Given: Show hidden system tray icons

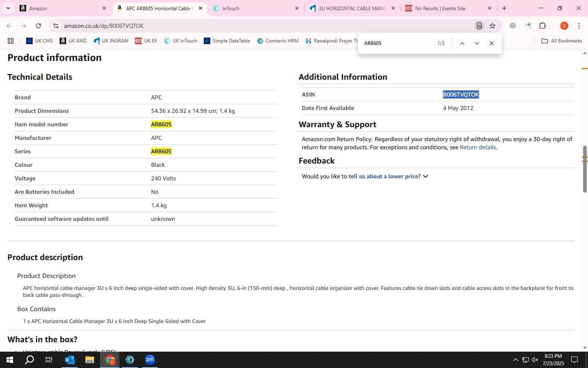Looking at the screenshot, I should pos(515,360).
